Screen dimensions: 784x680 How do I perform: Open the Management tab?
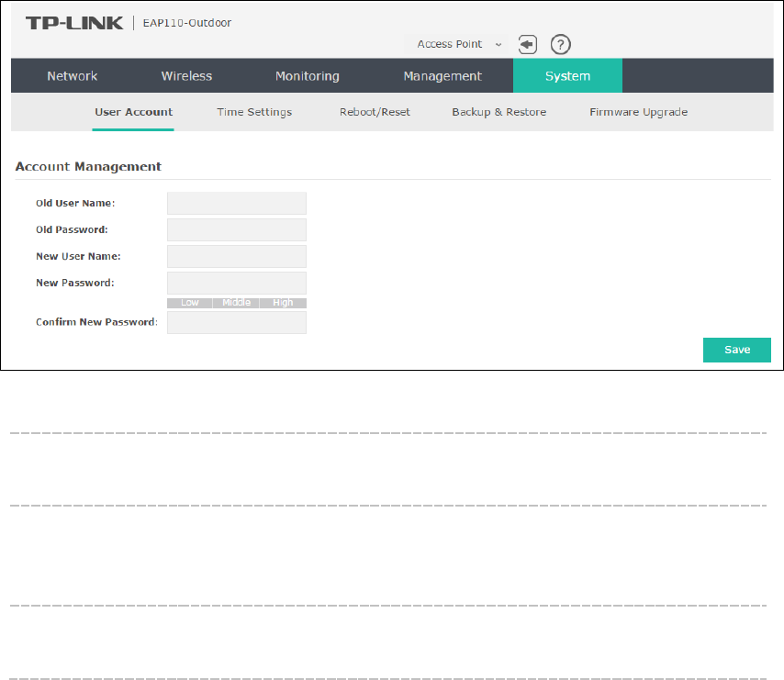coord(442,76)
